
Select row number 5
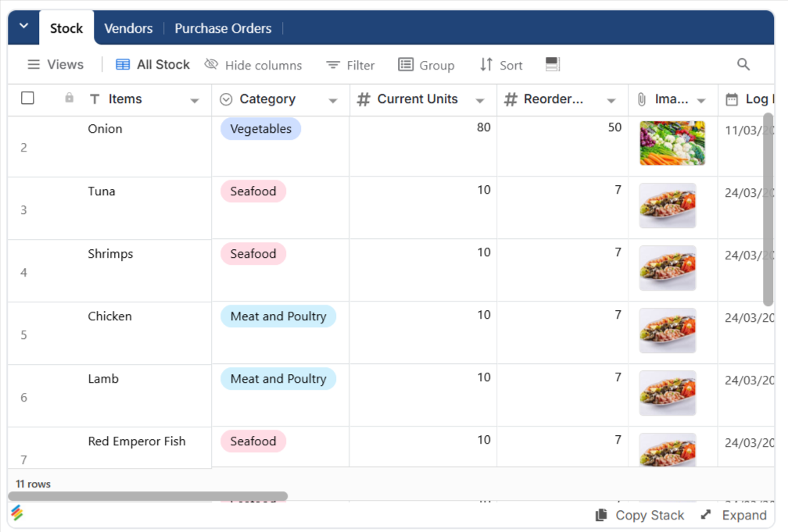pyautogui.click(x=23, y=335)
